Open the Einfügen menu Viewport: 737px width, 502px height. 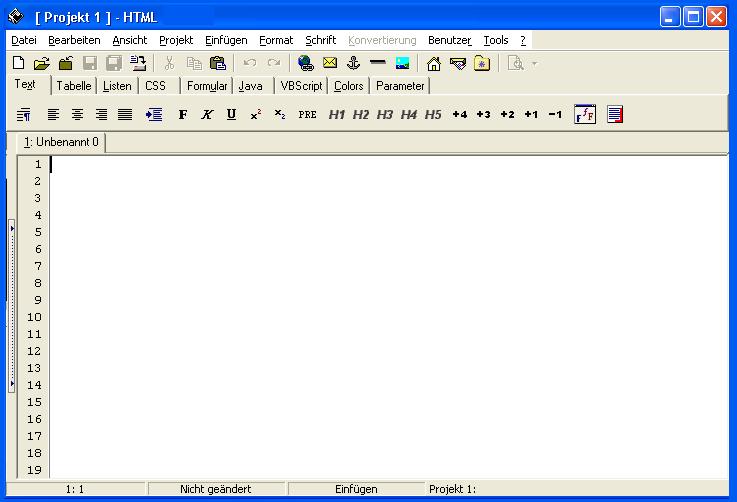pos(226,40)
